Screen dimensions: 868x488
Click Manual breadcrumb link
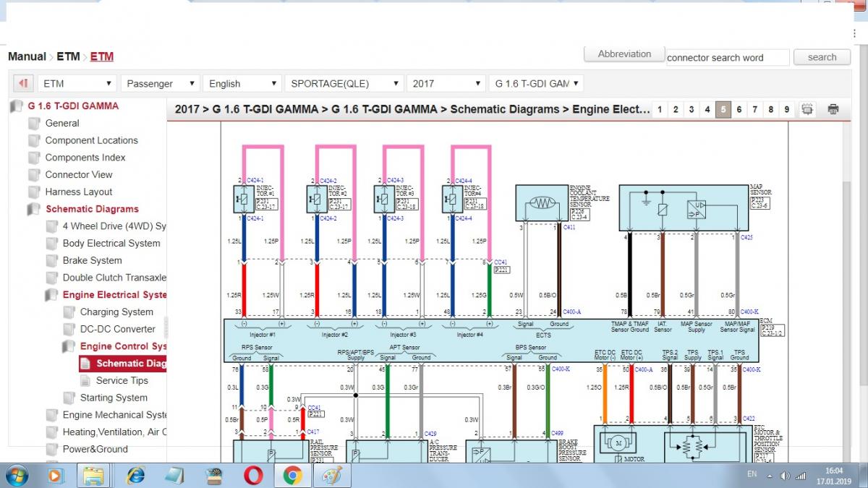coord(27,56)
